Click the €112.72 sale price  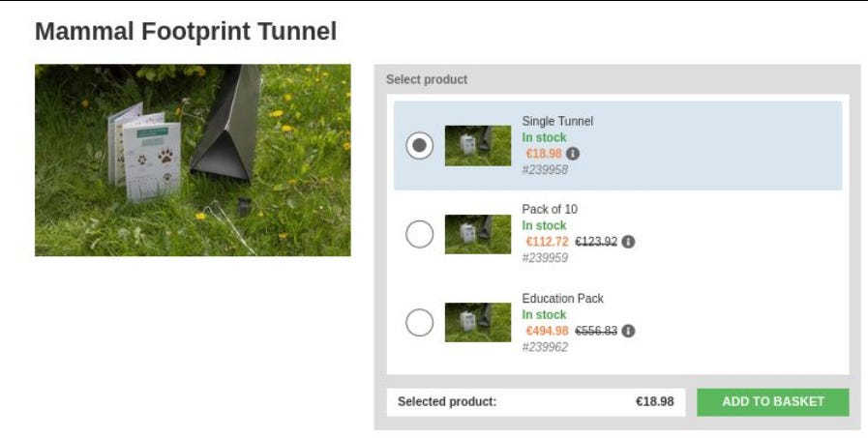coord(547,242)
